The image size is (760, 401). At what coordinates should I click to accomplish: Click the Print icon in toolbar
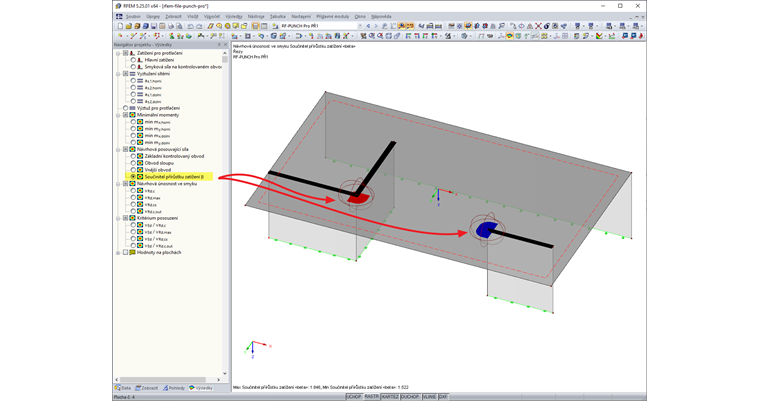click(x=171, y=26)
